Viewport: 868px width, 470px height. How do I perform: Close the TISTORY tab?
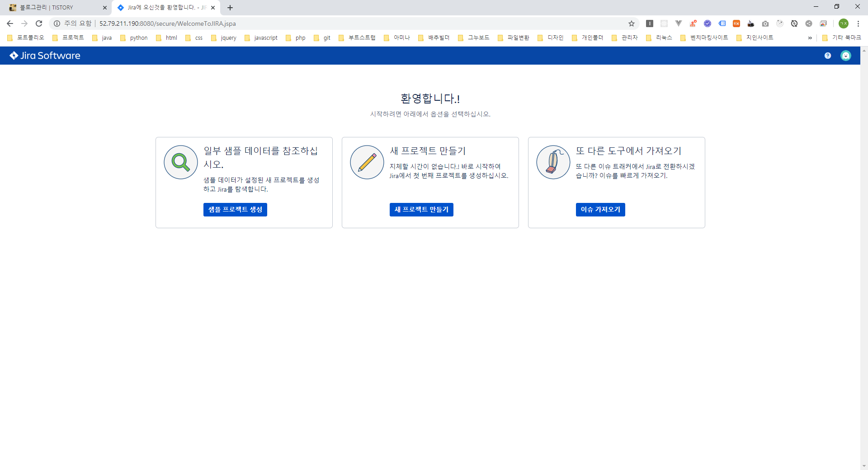tap(105, 8)
